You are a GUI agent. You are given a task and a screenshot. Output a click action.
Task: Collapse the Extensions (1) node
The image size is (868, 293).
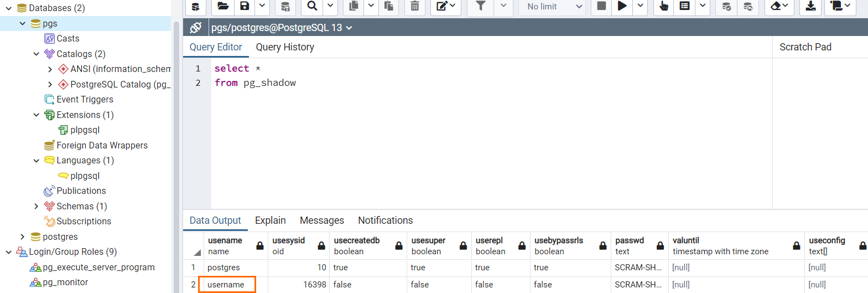pos(37,115)
